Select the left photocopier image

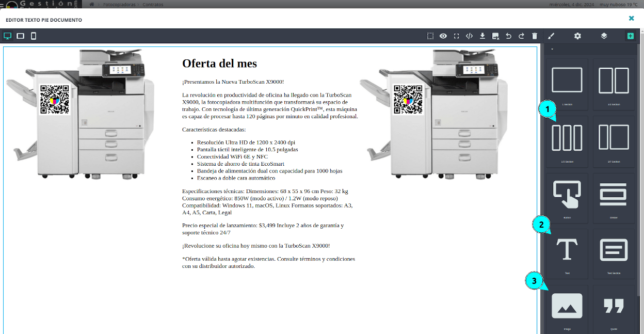point(80,114)
